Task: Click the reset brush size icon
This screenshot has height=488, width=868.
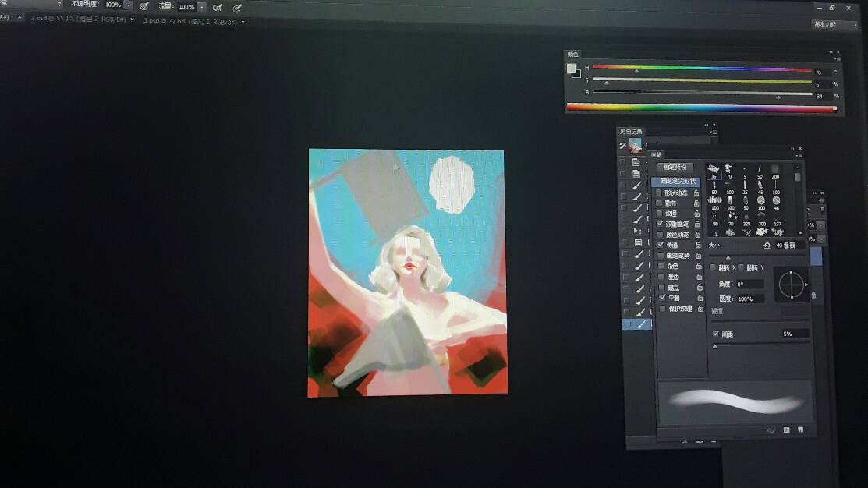Action: point(767,246)
